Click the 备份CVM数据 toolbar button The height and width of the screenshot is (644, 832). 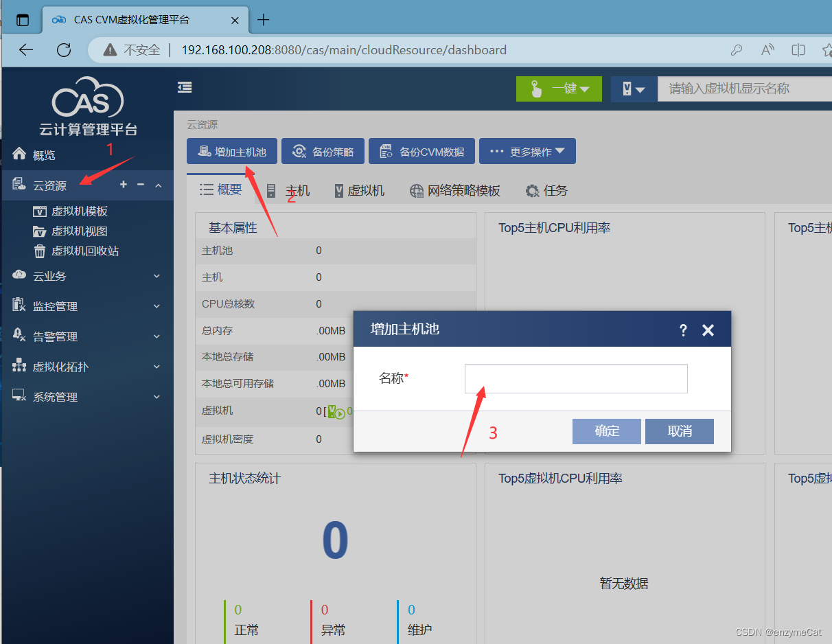coord(421,151)
